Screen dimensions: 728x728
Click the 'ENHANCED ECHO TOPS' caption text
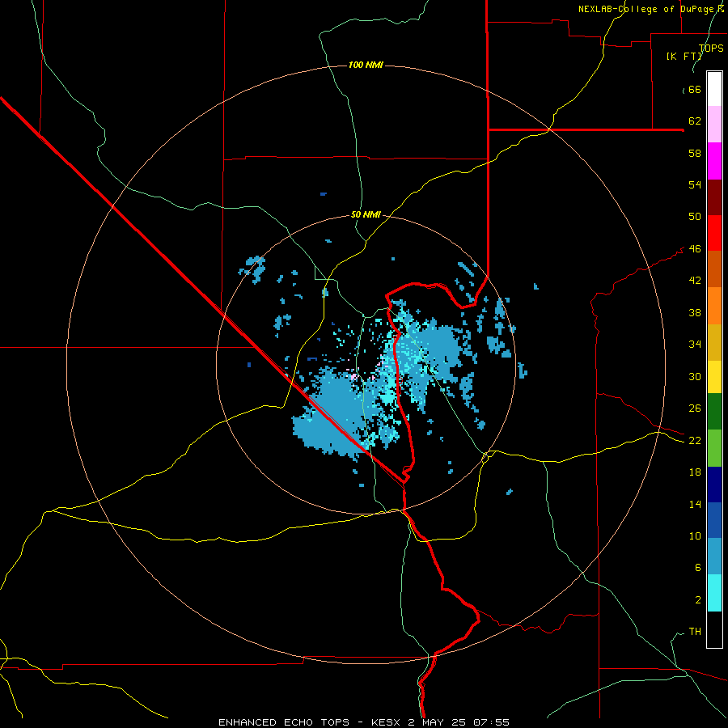(284, 722)
